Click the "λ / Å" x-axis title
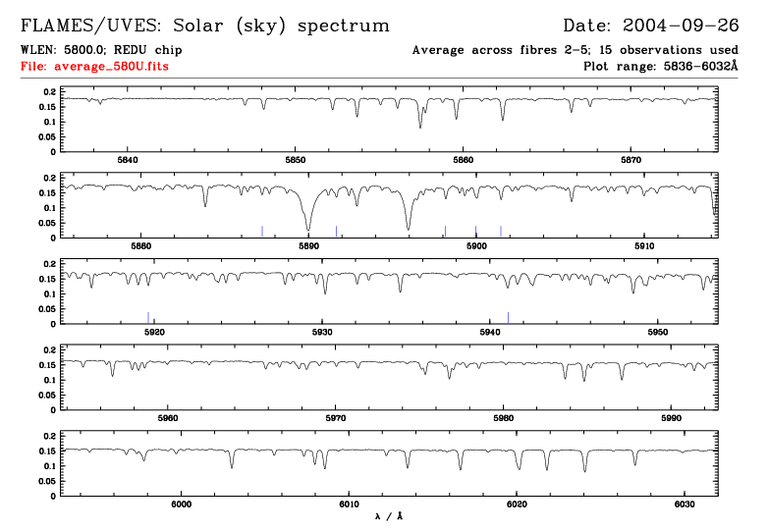The image size is (768, 532). (x=389, y=516)
